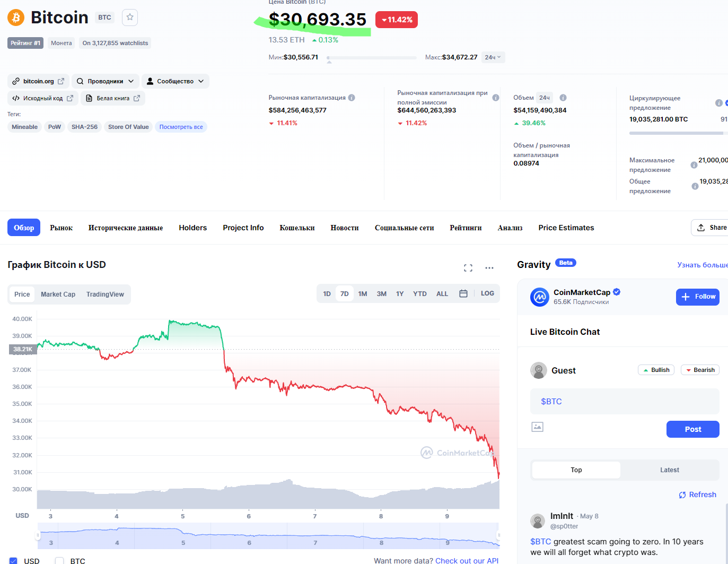Viewport: 728px width, 564px height.
Task: Click the star watchlist icon beside Bitcoin
Action: coord(130,18)
